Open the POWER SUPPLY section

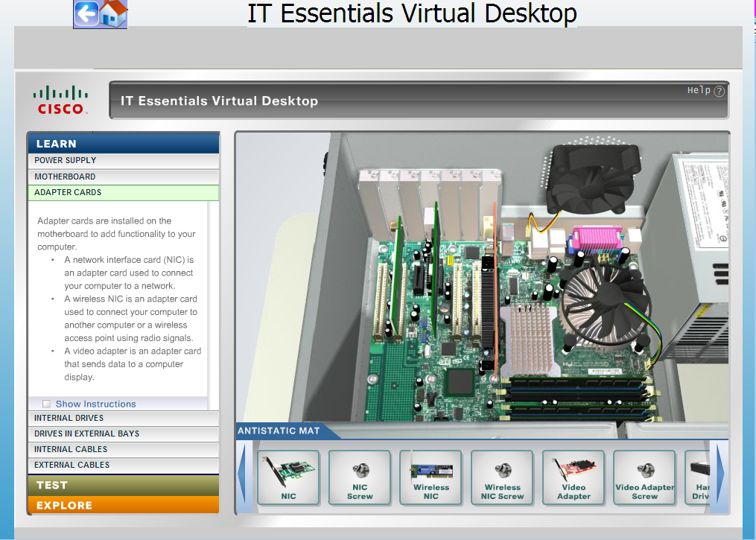124,161
